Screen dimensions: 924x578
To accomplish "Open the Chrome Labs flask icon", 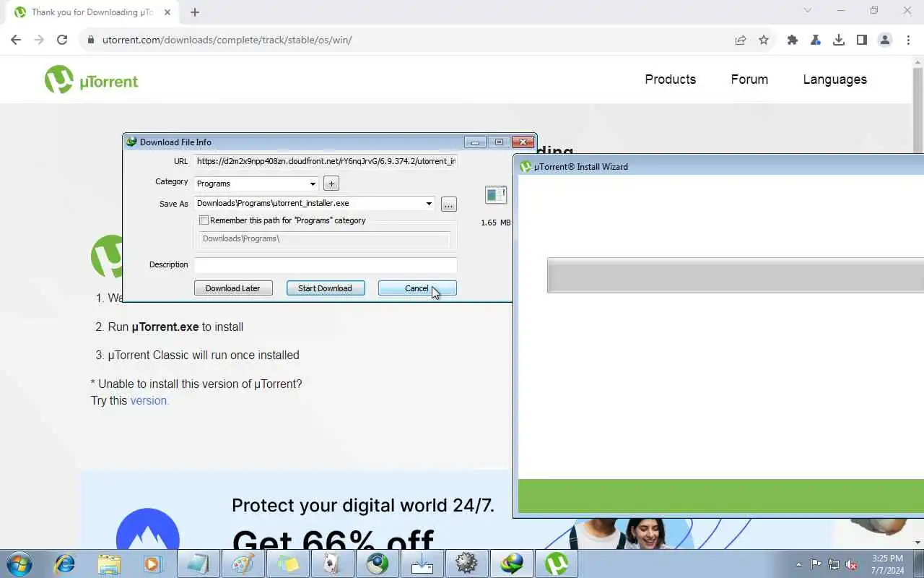I will pyautogui.click(x=816, y=40).
